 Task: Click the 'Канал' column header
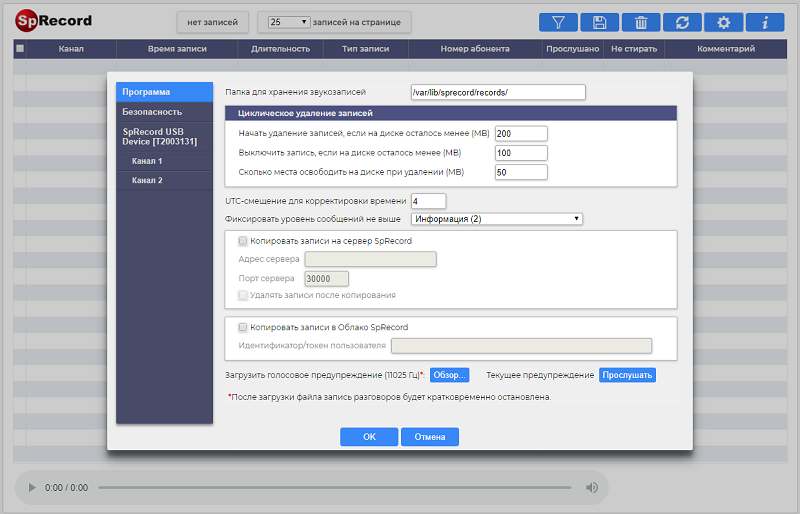[71, 49]
